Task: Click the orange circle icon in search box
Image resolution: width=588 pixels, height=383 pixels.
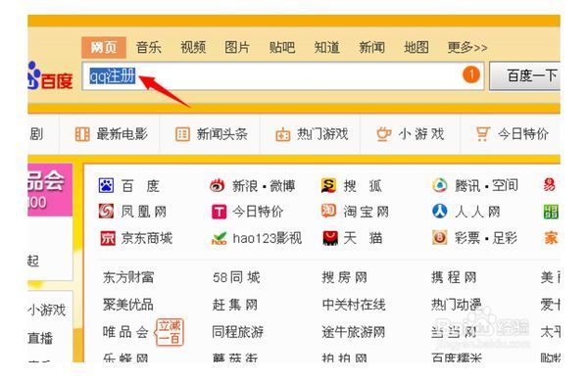Action: tap(471, 74)
